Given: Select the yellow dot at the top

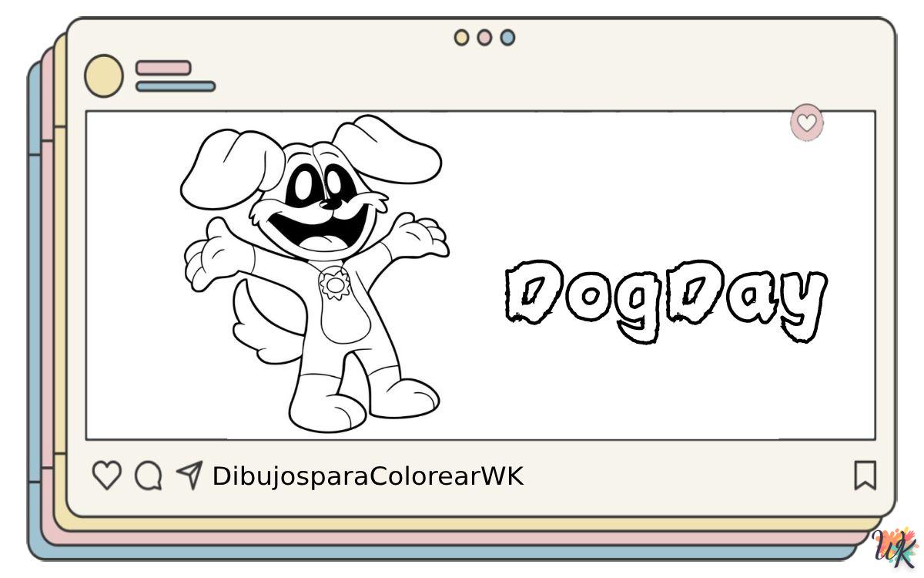Looking at the screenshot, I should pos(461,37).
